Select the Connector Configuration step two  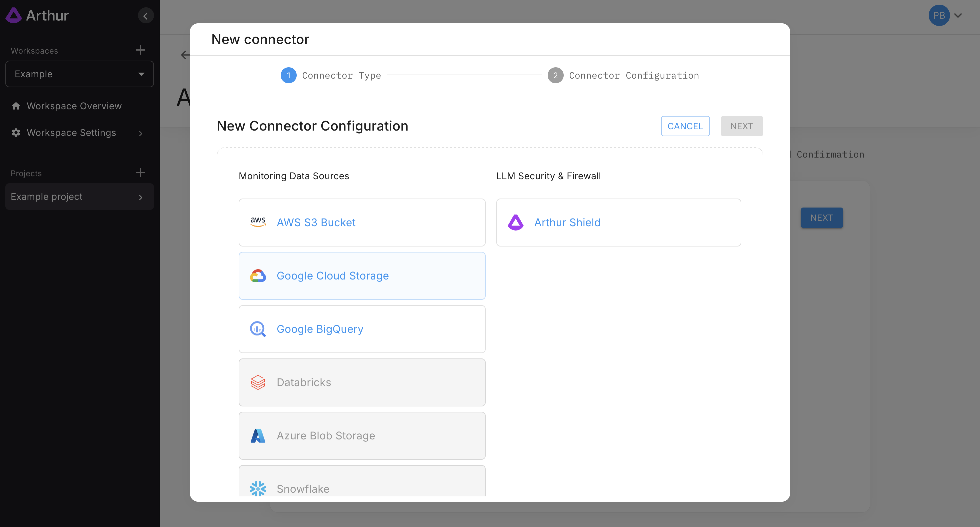click(623, 75)
